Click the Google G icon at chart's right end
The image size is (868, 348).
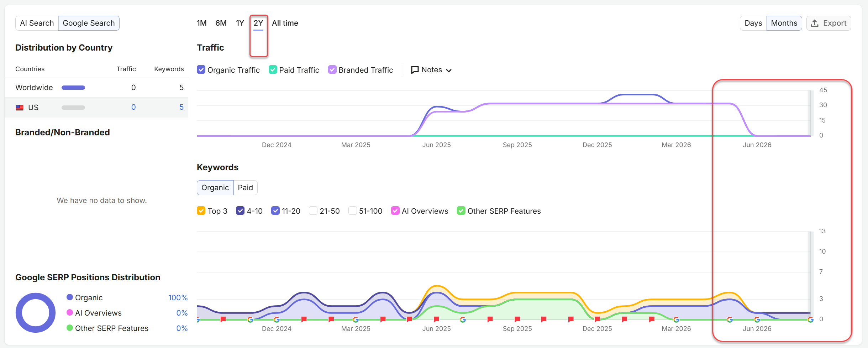tap(810, 320)
